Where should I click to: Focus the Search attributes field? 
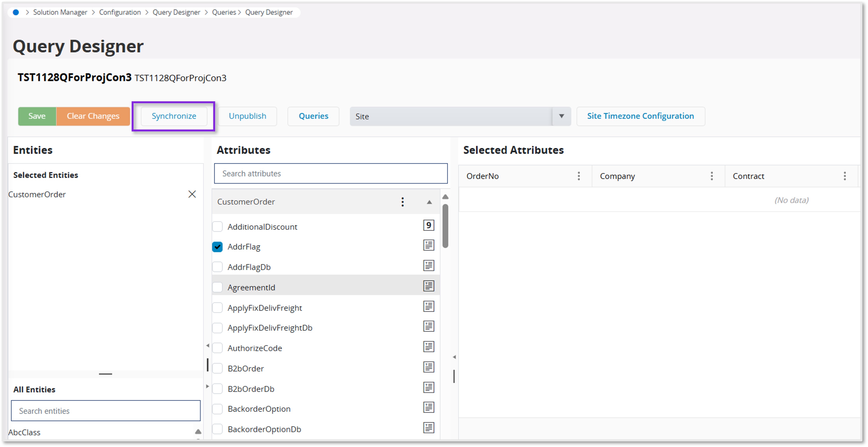(x=331, y=174)
